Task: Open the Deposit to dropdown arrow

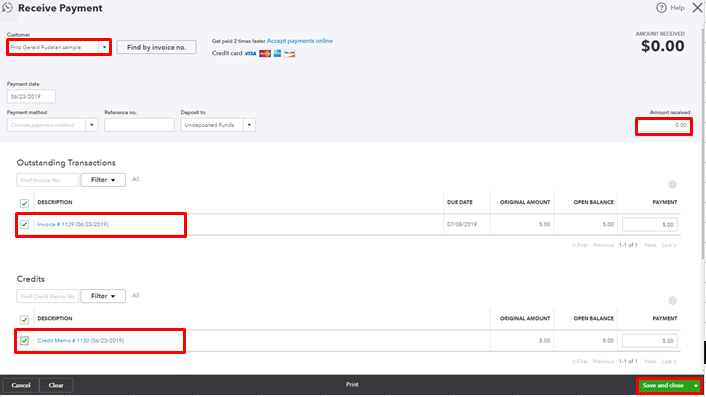Action: pos(249,125)
